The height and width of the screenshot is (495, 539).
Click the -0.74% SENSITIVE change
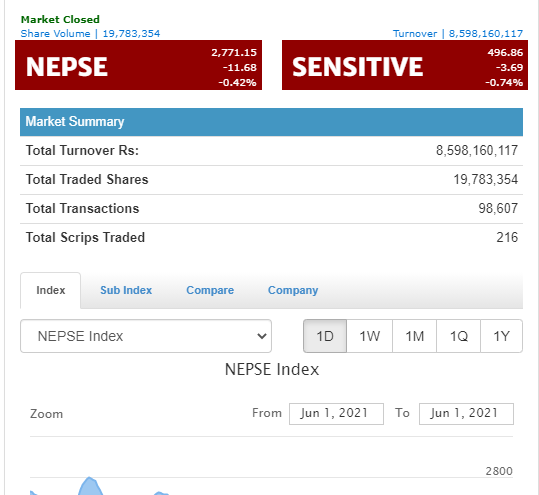pyautogui.click(x=504, y=82)
